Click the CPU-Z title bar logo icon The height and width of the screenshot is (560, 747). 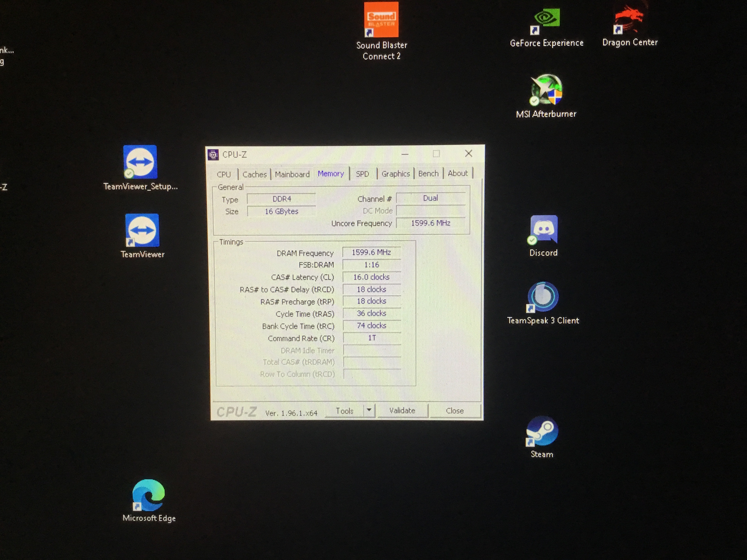coord(213,155)
